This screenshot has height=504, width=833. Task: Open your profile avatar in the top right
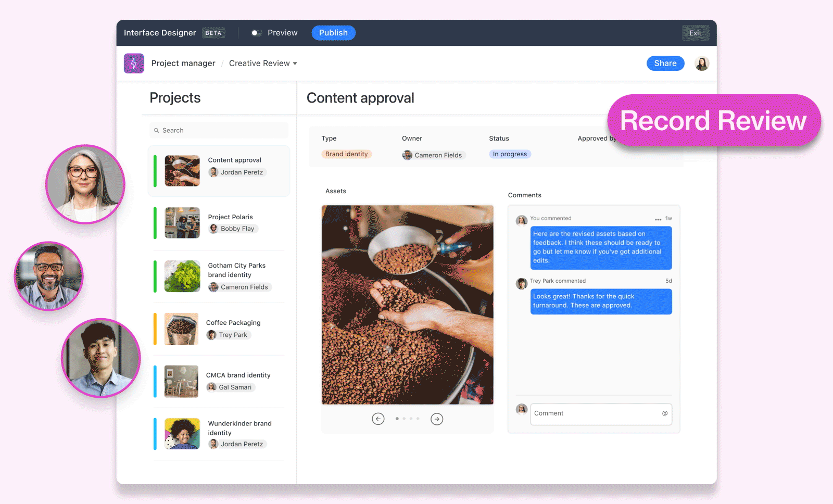tap(702, 63)
